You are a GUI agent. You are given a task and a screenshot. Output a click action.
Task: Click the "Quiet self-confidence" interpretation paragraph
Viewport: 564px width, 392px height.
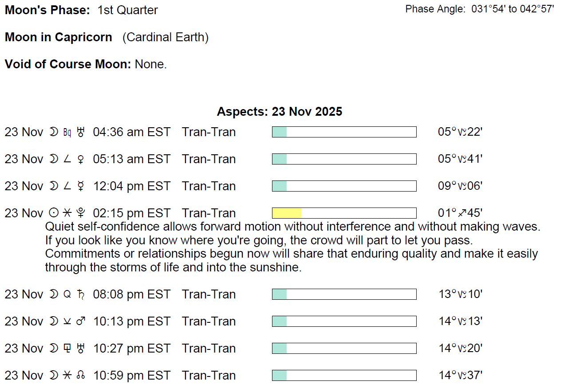point(291,247)
